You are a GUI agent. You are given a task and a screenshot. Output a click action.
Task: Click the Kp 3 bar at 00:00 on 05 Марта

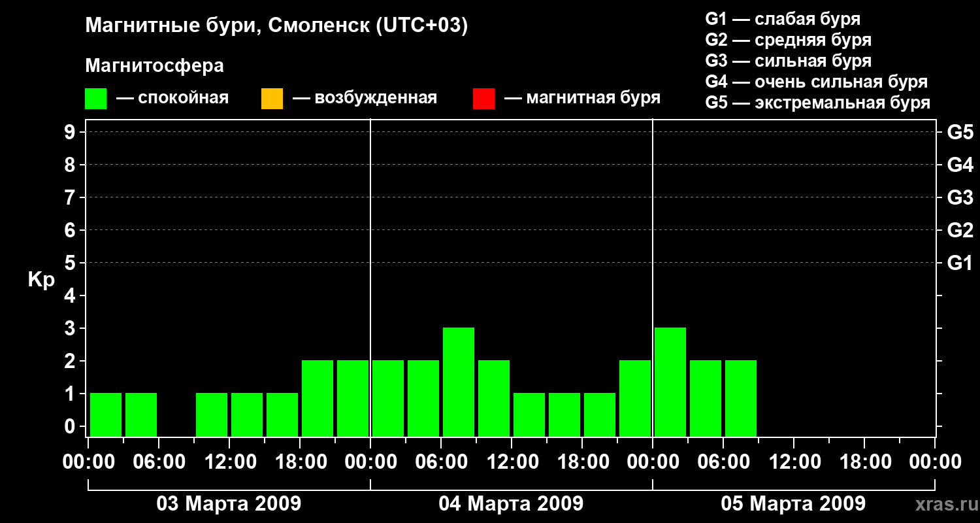coord(670,382)
